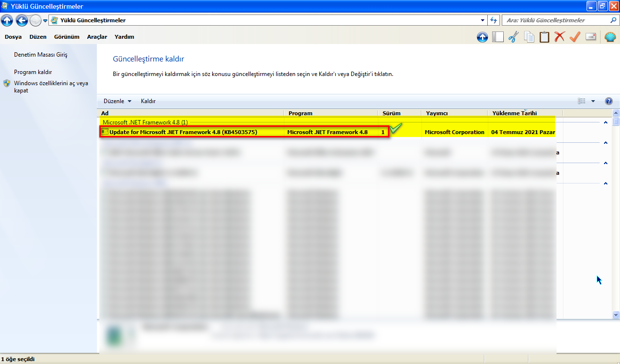Click the Classic Shell seashell icon

610,37
